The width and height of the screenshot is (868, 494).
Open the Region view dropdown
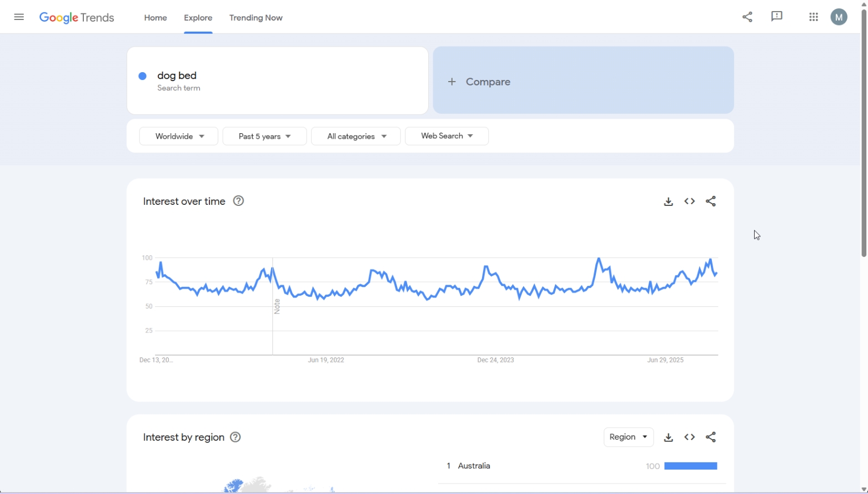[628, 437]
